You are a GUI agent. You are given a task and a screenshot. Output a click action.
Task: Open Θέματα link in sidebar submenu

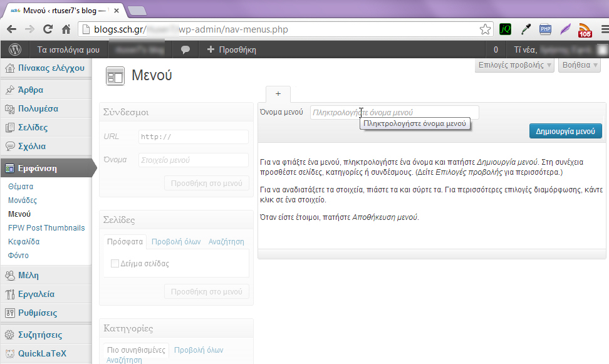pos(21,187)
